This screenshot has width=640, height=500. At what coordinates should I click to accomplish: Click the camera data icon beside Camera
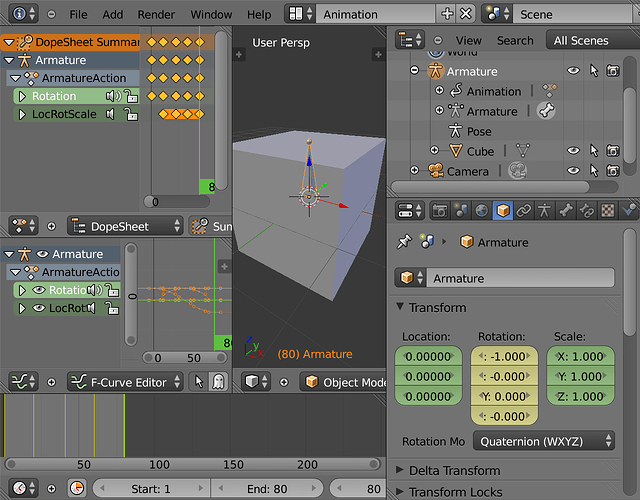click(517, 171)
